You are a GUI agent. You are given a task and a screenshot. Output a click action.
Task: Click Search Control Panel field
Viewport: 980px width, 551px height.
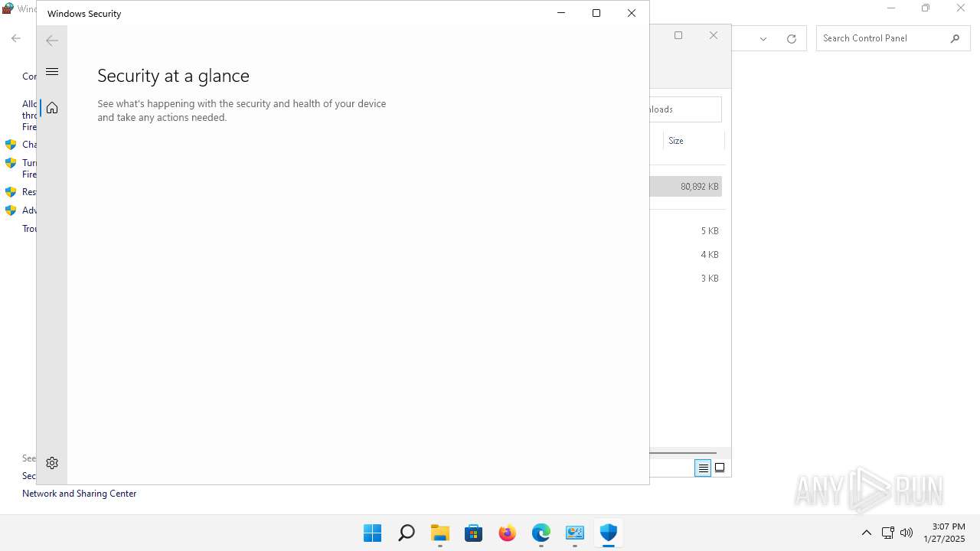point(880,38)
